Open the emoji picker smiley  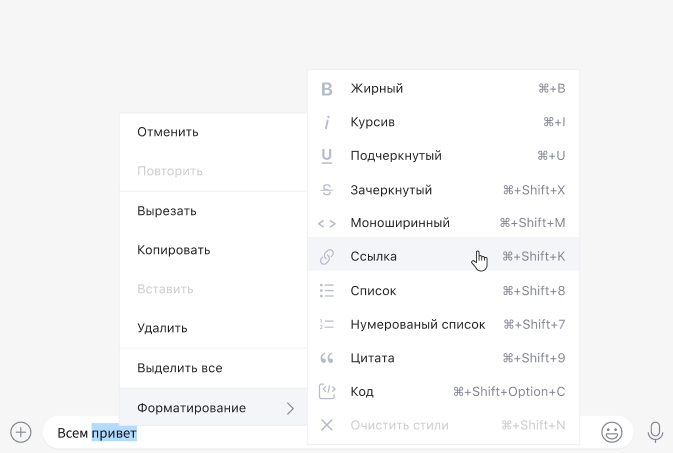click(611, 432)
